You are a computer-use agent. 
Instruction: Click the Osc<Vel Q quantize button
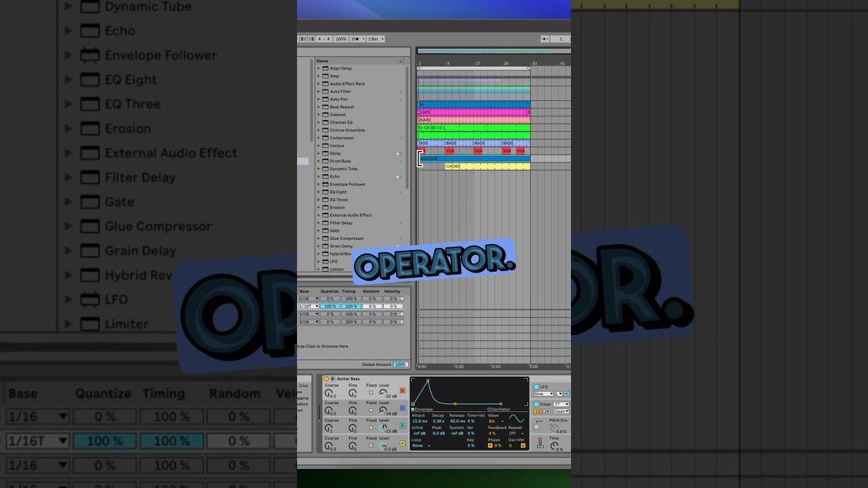pyautogui.click(x=523, y=445)
